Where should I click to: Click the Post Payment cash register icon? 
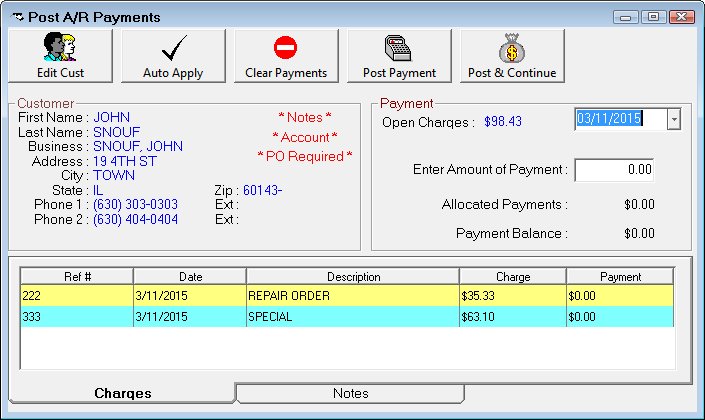pos(399,47)
